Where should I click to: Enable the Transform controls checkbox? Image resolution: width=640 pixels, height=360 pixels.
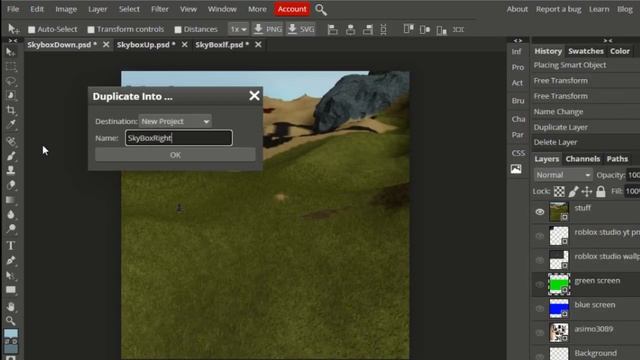point(91,29)
